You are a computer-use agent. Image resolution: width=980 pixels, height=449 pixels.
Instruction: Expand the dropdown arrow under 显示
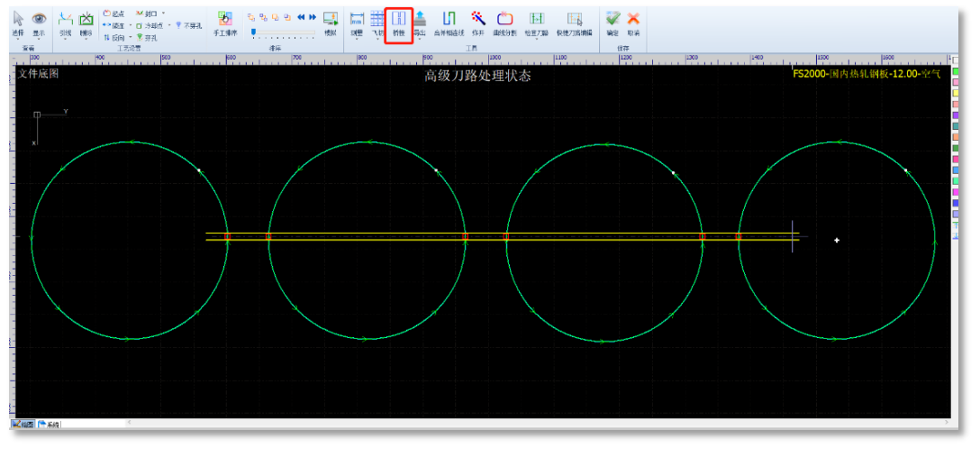[x=39, y=40]
